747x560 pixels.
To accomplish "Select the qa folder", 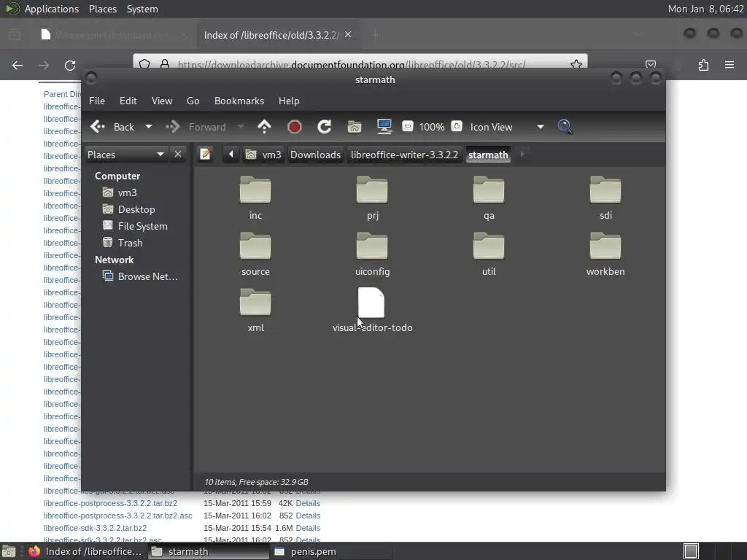I will coord(489,198).
